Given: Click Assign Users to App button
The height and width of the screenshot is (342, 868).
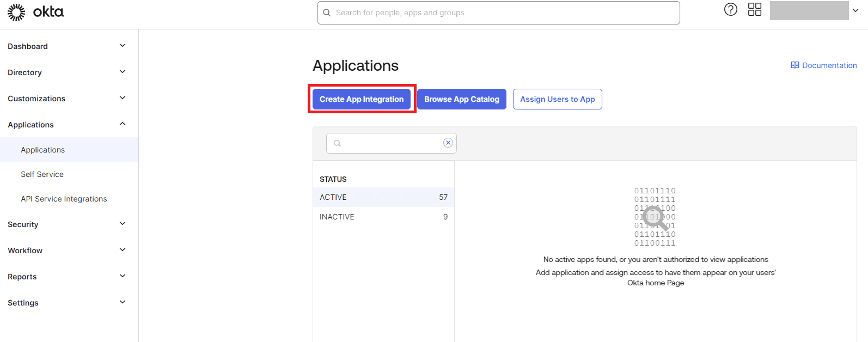Looking at the screenshot, I should pos(557,99).
